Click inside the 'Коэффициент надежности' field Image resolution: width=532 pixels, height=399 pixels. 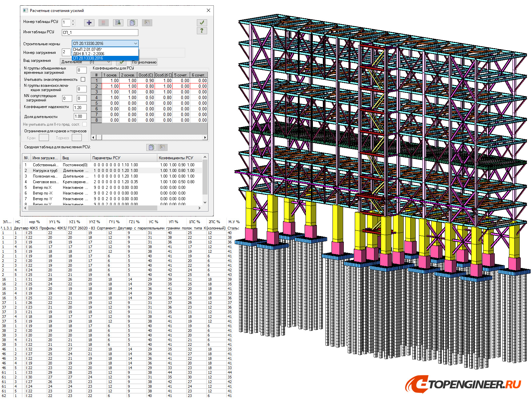point(80,108)
